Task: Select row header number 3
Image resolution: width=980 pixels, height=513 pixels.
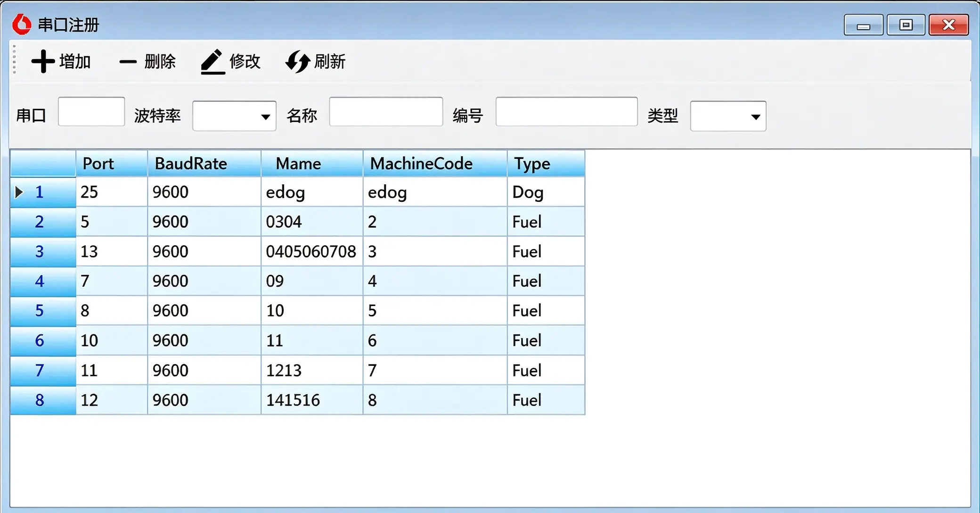Action: pyautogui.click(x=43, y=251)
